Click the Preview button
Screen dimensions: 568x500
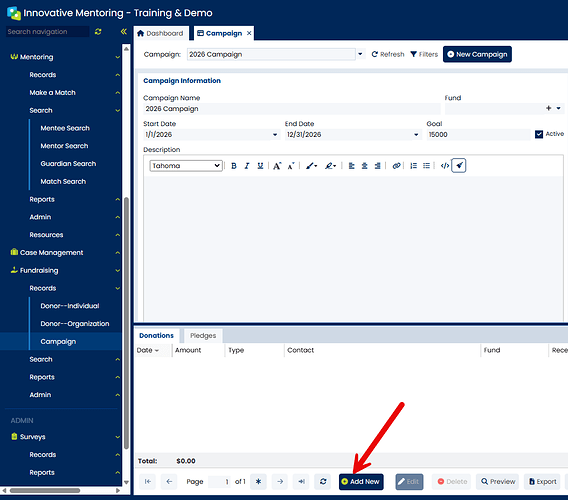pos(498,482)
